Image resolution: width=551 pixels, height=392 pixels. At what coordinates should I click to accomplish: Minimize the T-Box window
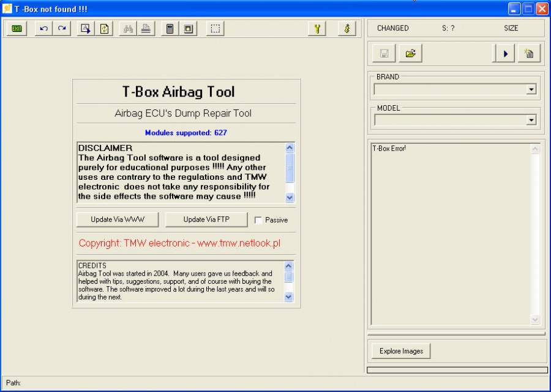click(514, 9)
